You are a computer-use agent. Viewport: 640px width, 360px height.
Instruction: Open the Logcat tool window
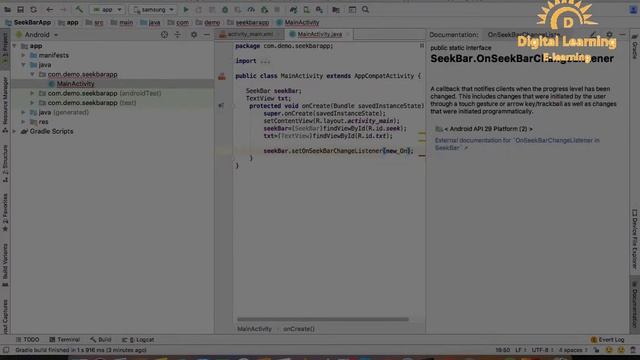[x=138, y=340]
